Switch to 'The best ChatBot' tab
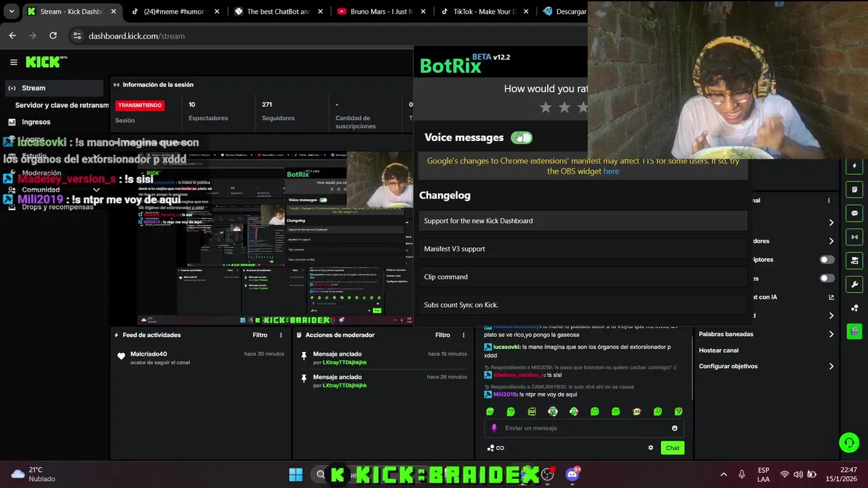The width and height of the screenshot is (868, 488). [277, 12]
